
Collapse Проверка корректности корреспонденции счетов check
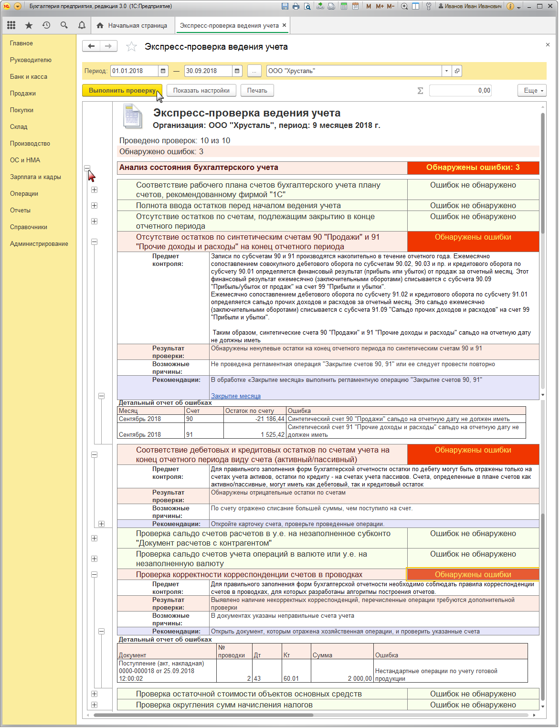point(95,574)
